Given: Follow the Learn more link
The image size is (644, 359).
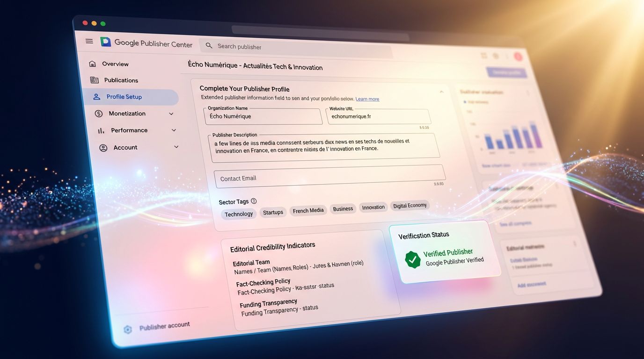Looking at the screenshot, I should point(367,99).
